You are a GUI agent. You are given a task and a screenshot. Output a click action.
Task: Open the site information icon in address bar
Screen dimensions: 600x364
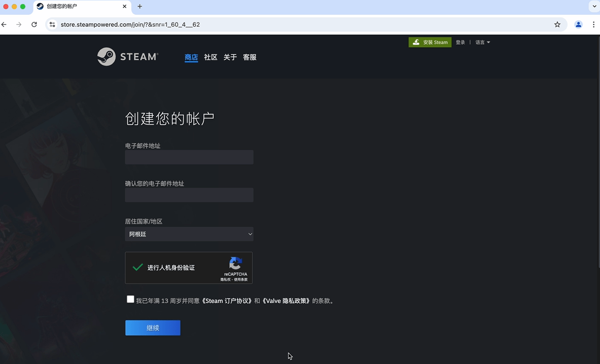(52, 24)
